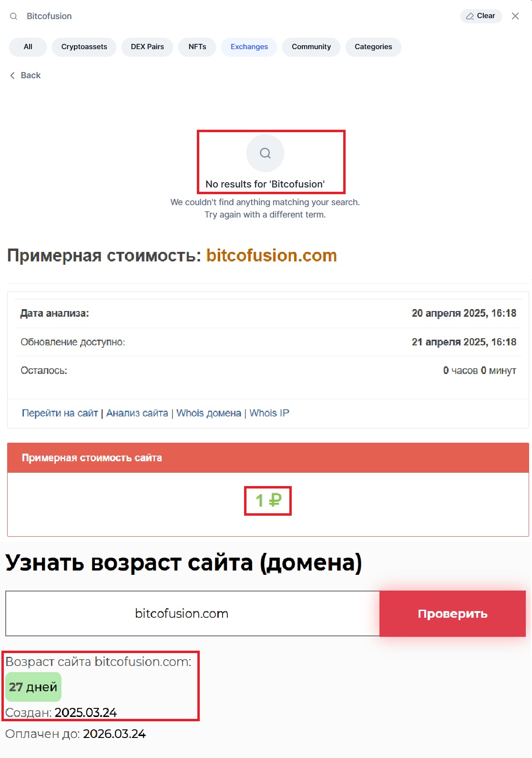This screenshot has height=758, width=532.
Task: Open the bitcofusion.com orange heading link
Action: [271, 256]
